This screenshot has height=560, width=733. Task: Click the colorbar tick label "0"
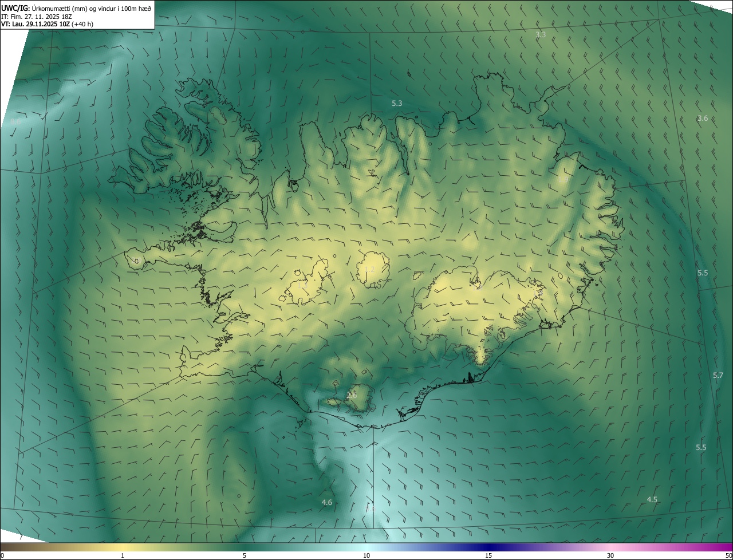2,555
